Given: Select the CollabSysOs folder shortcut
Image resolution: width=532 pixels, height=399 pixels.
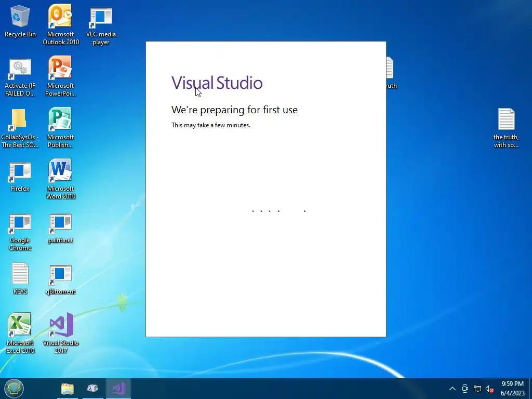Looking at the screenshot, I should point(20,128).
